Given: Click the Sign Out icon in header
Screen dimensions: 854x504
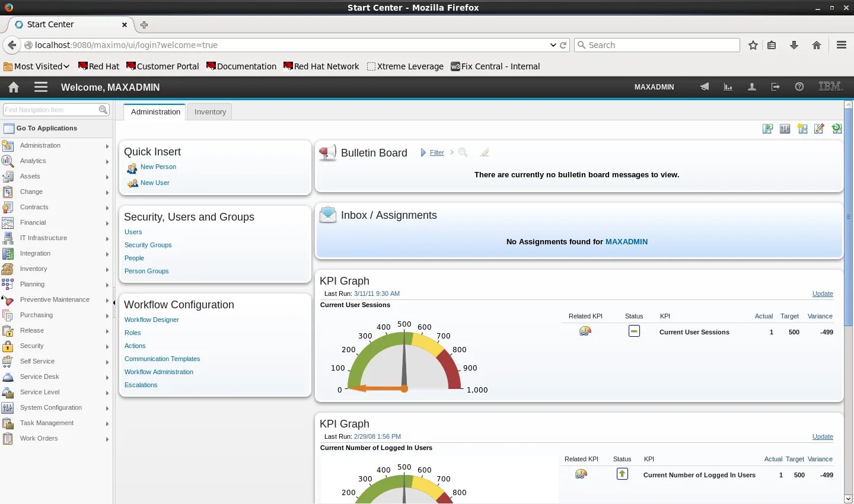Looking at the screenshot, I should 775,87.
